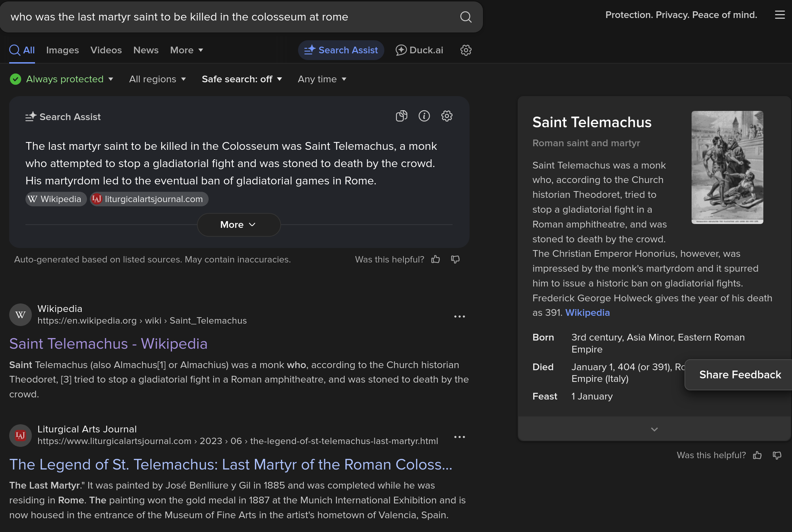The width and height of the screenshot is (792, 532).
Task: Expand the Saint Telemachus infobox chevron
Action: point(654,429)
